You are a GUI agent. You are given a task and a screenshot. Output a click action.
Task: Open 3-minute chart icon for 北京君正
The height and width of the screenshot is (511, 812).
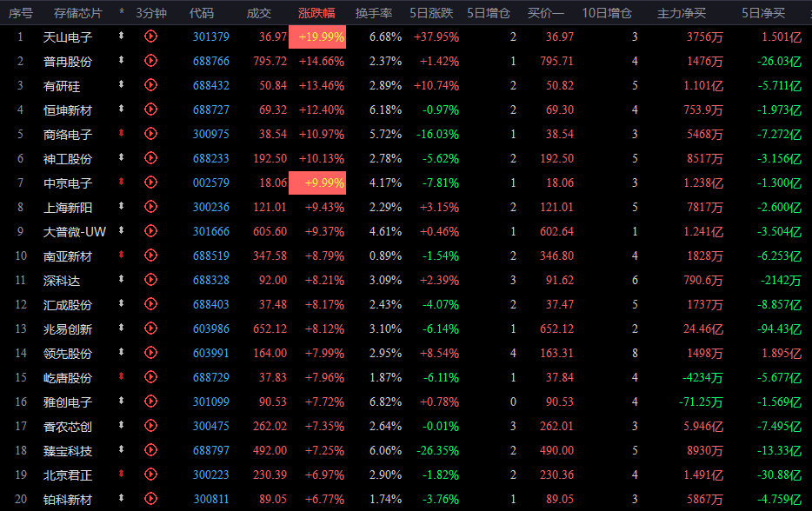click(150, 474)
